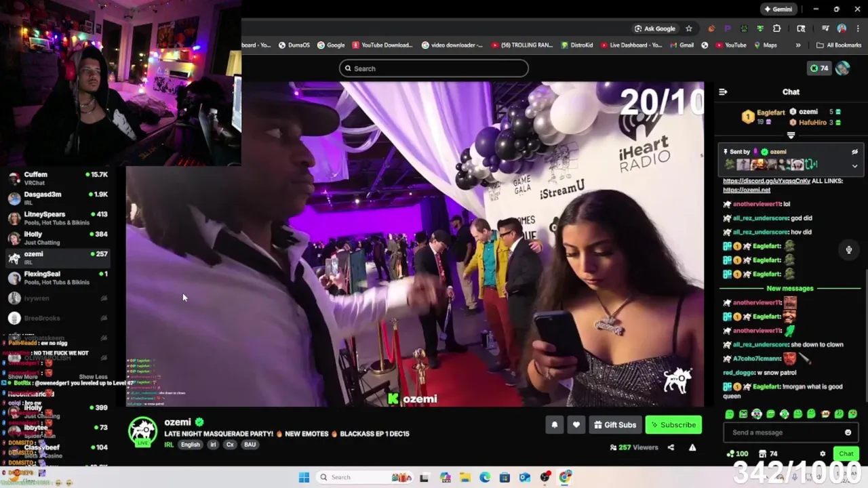The width and height of the screenshot is (868, 488).
Task: Show more bookmarks with double chevron
Action: tap(797, 45)
